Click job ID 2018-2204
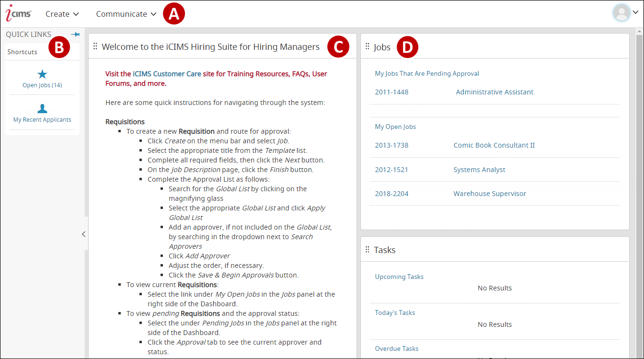Image resolution: width=644 pixels, height=359 pixels. [391, 194]
